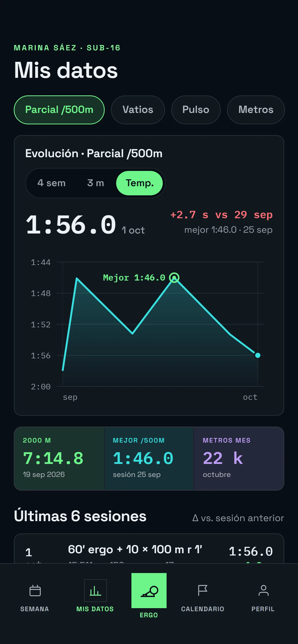Tap the 'sesión 25 sep' caption

(x=137, y=474)
